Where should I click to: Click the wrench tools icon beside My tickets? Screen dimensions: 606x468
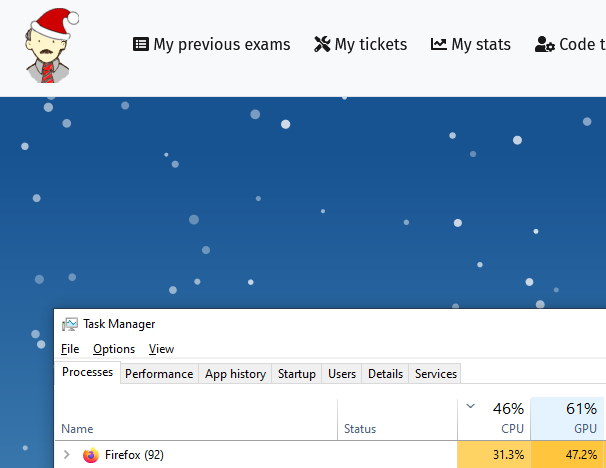point(322,44)
